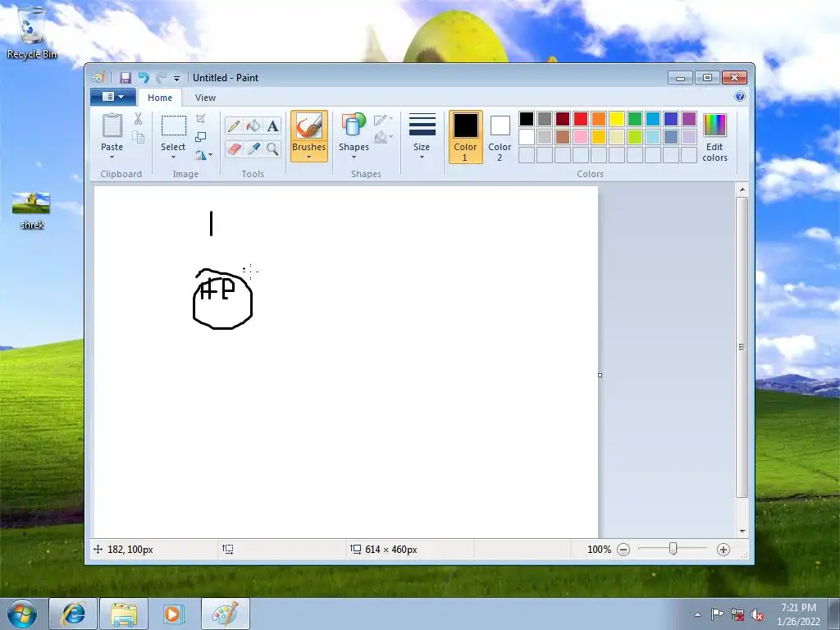Screen dimensions: 840x630
Task: Click the Cut scissors icon
Action: coord(138,119)
